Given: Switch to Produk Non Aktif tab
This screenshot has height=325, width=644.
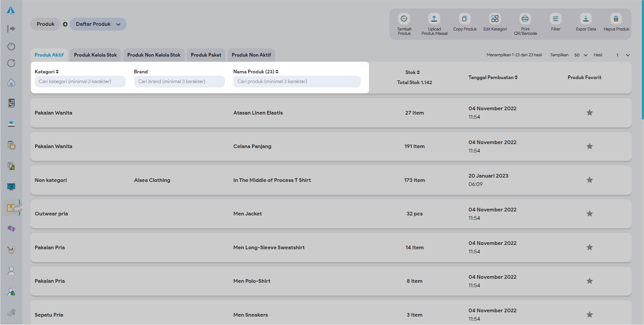Looking at the screenshot, I should 251,55.
